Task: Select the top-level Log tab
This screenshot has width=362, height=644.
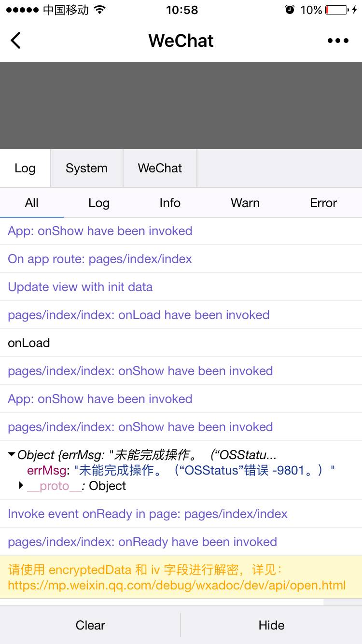Action: tap(25, 168)
